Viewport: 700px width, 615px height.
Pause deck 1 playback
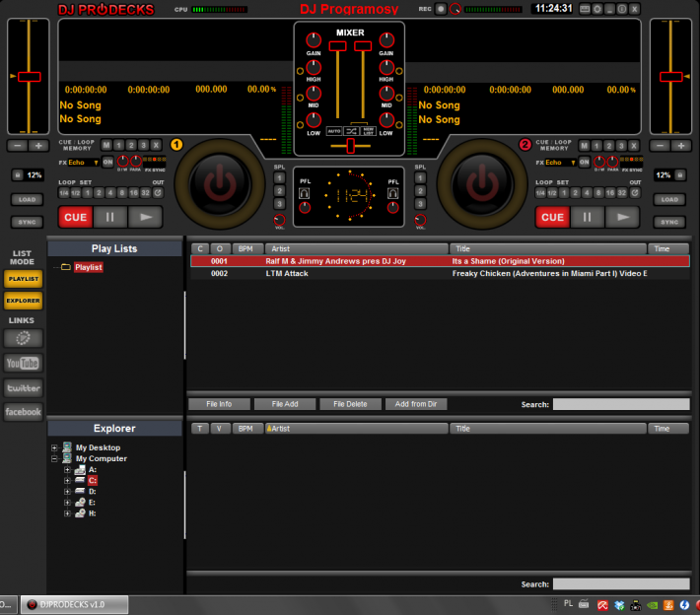pos(110,218)
